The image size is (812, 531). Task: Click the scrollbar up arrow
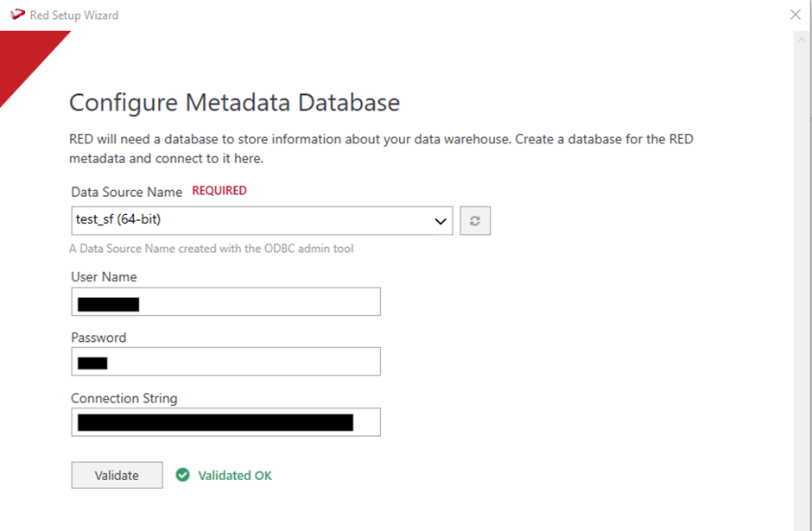pos(802,39)
